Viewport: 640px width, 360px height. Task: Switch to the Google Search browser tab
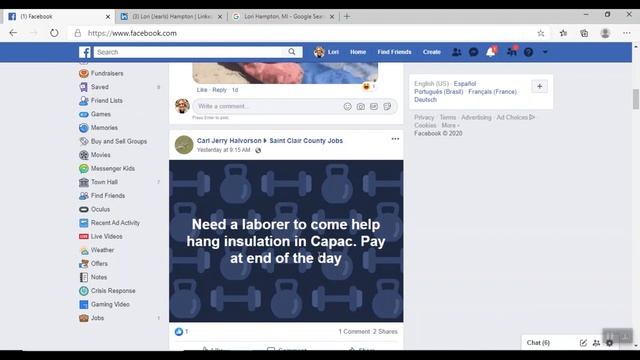point(283,17)
